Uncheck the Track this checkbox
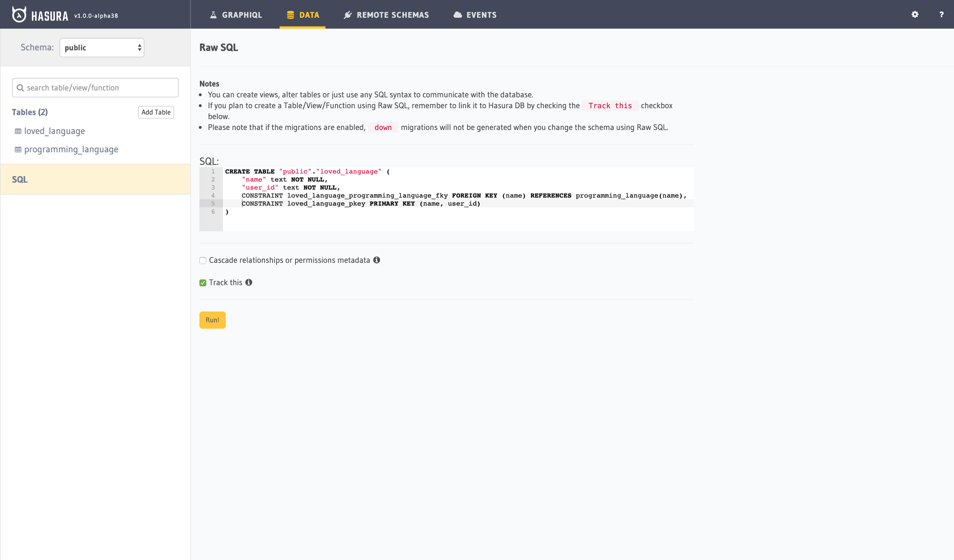 (x=203, y=283)
